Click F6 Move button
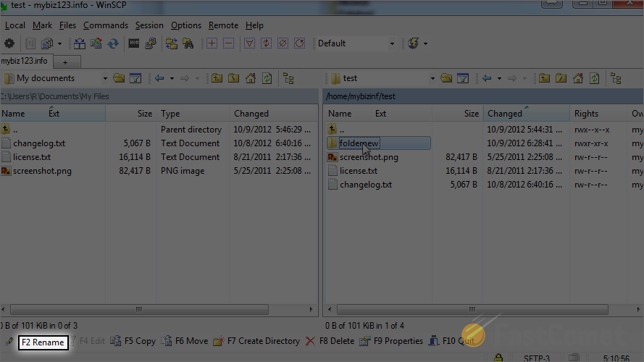 (185, 341)
